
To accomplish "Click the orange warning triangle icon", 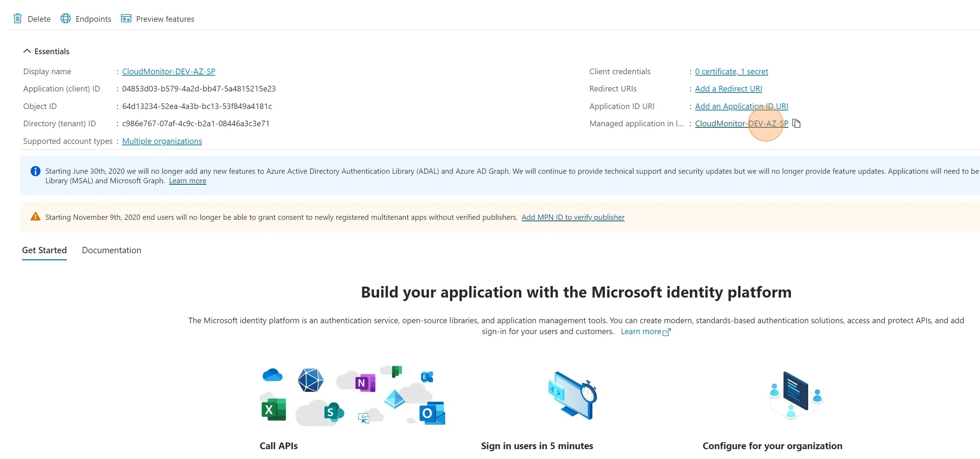I will [x=36, y=216].
